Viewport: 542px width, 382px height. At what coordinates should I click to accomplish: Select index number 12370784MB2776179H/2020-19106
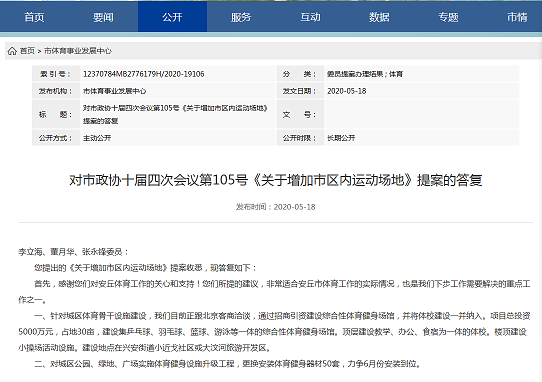pos(143,74)
